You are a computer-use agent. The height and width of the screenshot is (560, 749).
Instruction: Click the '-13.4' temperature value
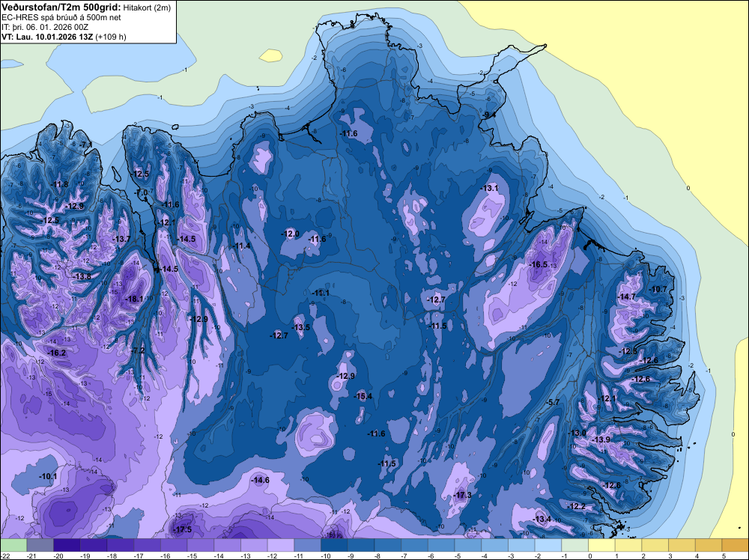pyautogui.click(x=542, y=519)
